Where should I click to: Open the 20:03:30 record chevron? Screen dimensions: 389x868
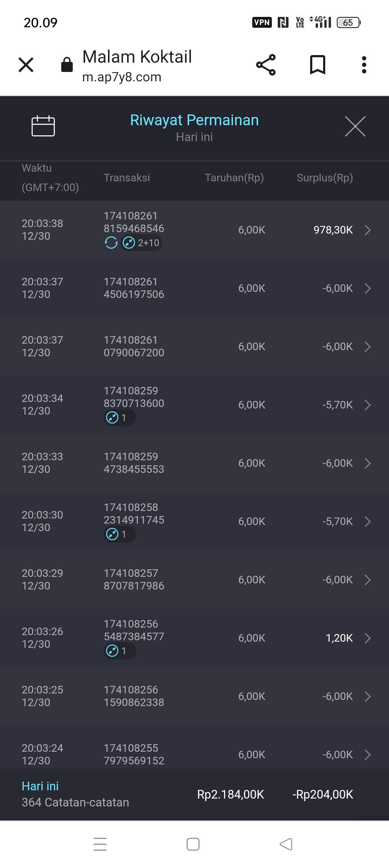click(x=367, y=521)
